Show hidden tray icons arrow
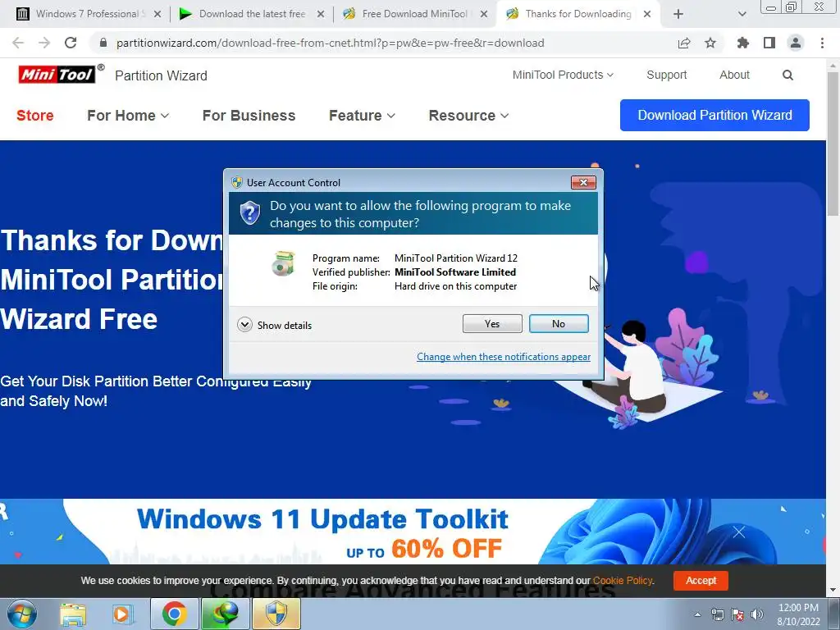 coord(697,614)
